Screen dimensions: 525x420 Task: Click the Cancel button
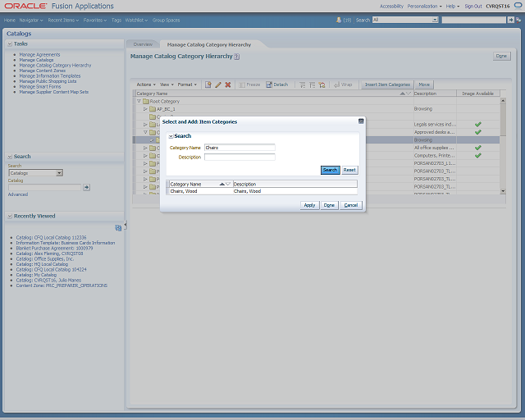351,205
